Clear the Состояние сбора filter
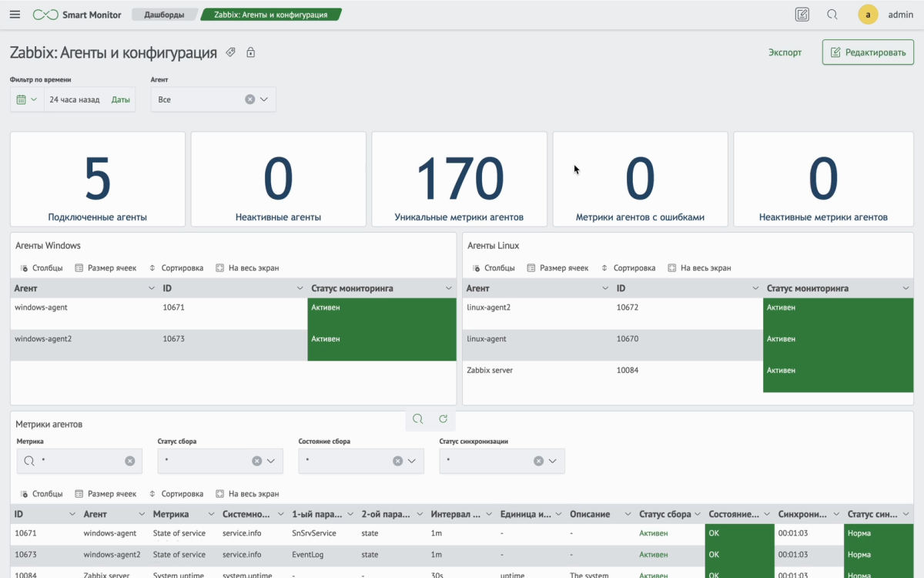This screenshot has width=924, height=578. point(397,461)
